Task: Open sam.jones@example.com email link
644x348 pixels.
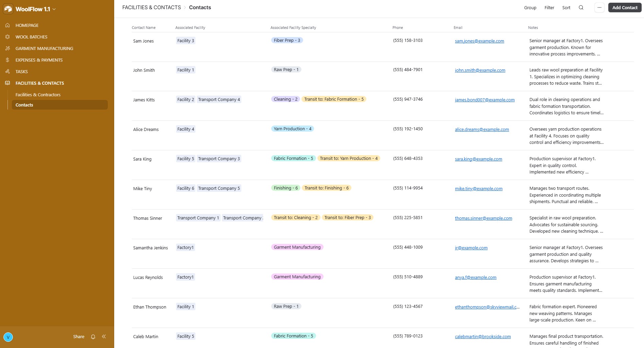Action: tap(480, 41)
